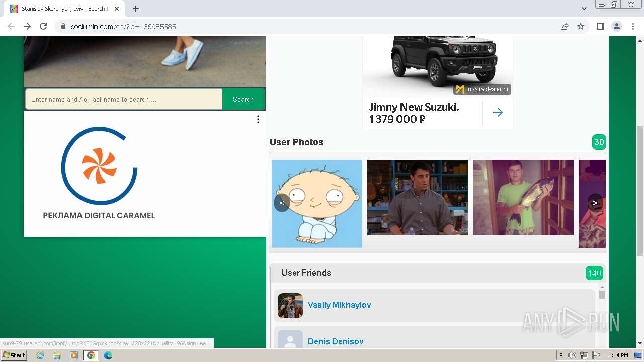The image size is (644, 362).
Task: Open the Stewie cartoon photo
Action: [x=317, y=204]
